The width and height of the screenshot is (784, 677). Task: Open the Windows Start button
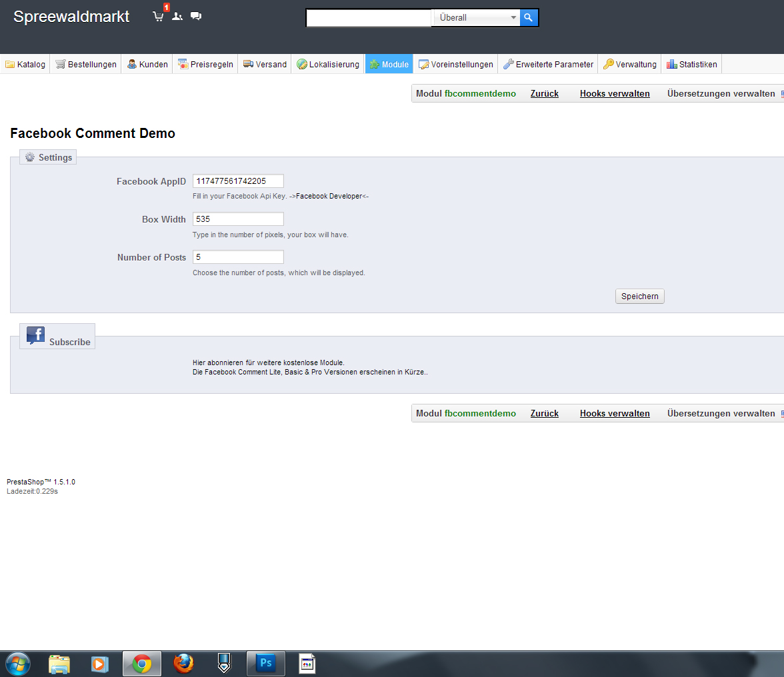[18, 664]
